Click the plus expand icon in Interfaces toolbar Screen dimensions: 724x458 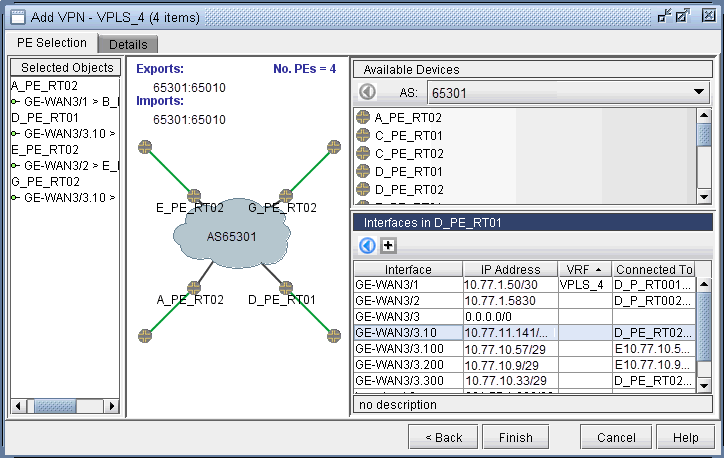tap(389, 246)
